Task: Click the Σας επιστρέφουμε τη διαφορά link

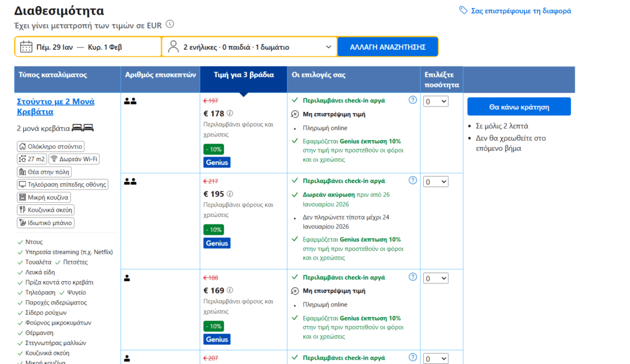Action: pos(520,10)
